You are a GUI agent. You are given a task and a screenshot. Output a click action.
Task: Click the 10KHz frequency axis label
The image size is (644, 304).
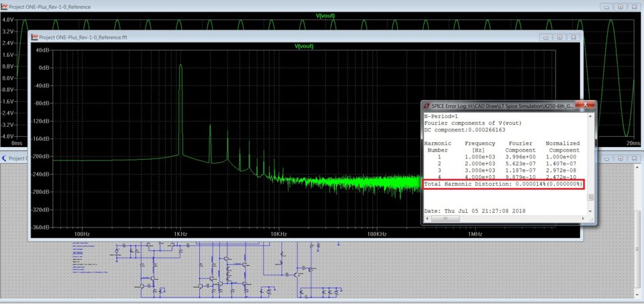click(x=278, y=234)
